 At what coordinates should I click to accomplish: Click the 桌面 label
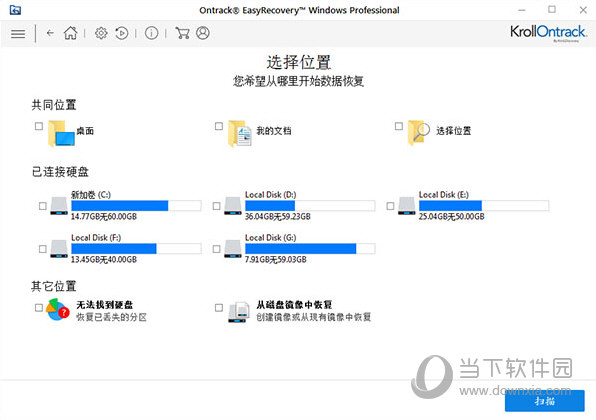point(85,131)
